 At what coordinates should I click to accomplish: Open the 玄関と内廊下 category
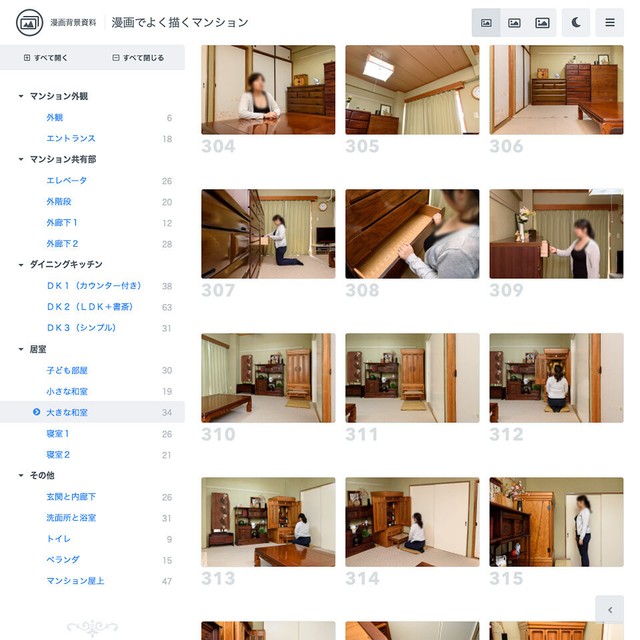(x=71, y=497)
